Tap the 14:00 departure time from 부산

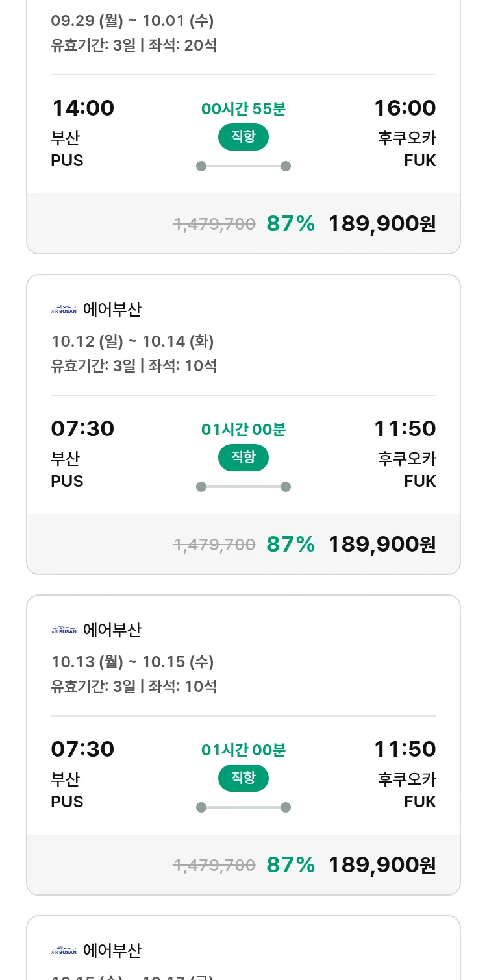pyautogui.click(x=82, y=108)
